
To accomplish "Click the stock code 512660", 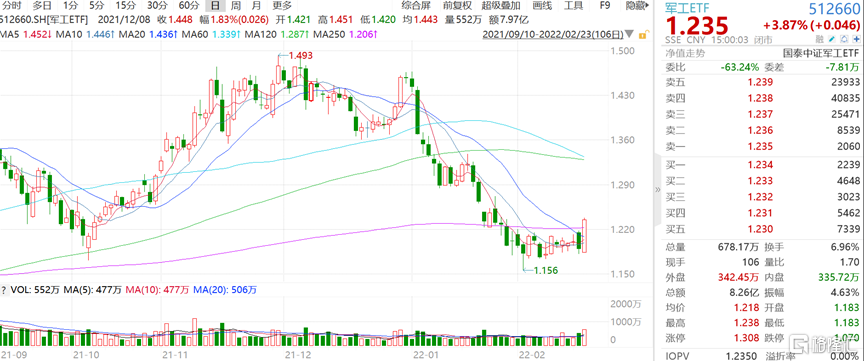I will click(834, 8).
